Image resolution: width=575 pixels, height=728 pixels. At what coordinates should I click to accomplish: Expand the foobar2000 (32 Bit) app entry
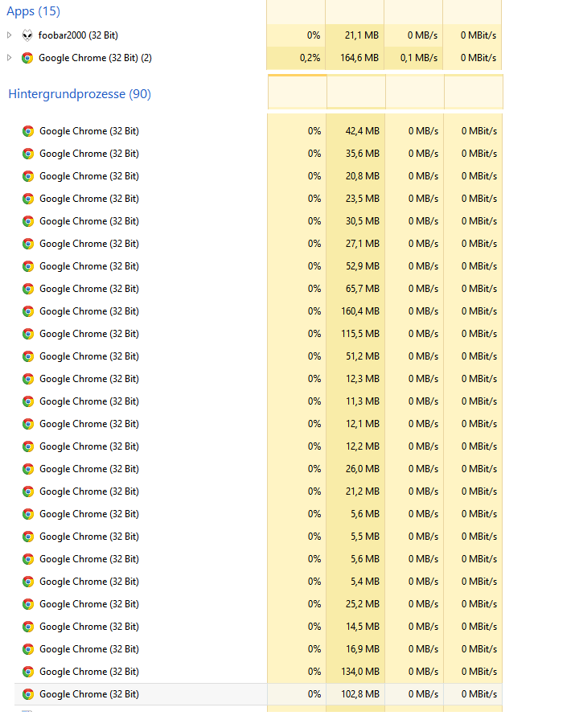[x=9, y=35]
